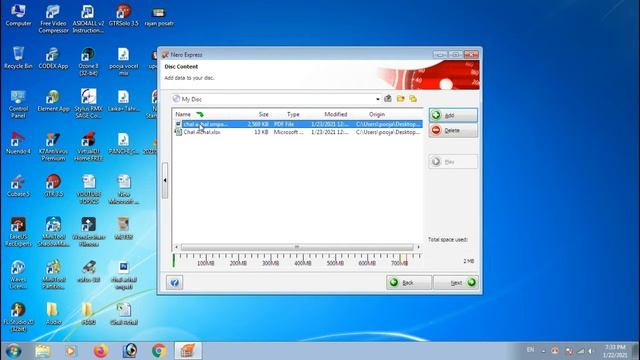Image resolution: width=640 pixels, height=360 pixels.
Task: Go up one folder level icon
Action: point(388,99)
